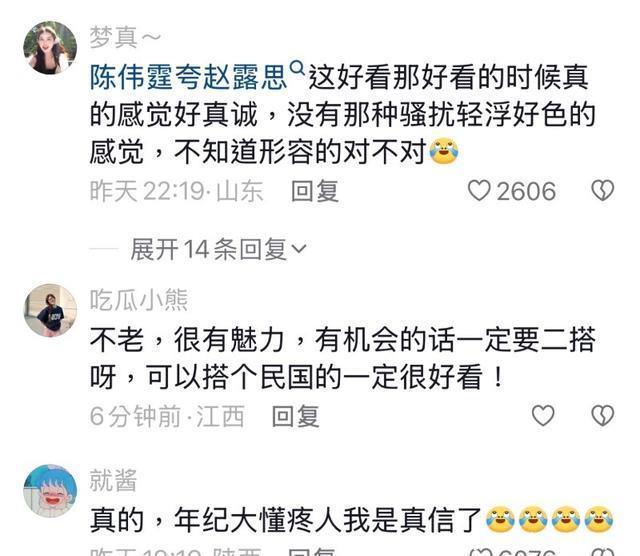Click the chevron next to 展开14条回复
This screenshot has height=556, width=640.
pyautogui.click(x=298, y=249)
